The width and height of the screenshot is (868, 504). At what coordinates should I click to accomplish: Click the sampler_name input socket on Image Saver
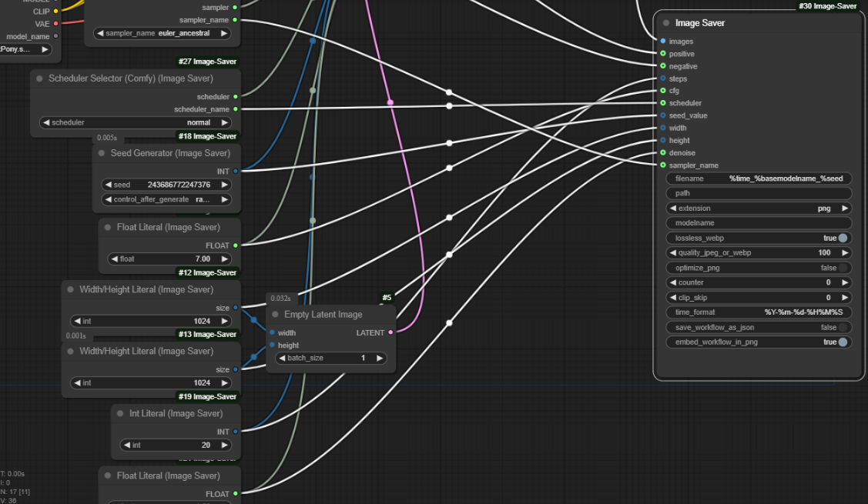pos(662,165)
